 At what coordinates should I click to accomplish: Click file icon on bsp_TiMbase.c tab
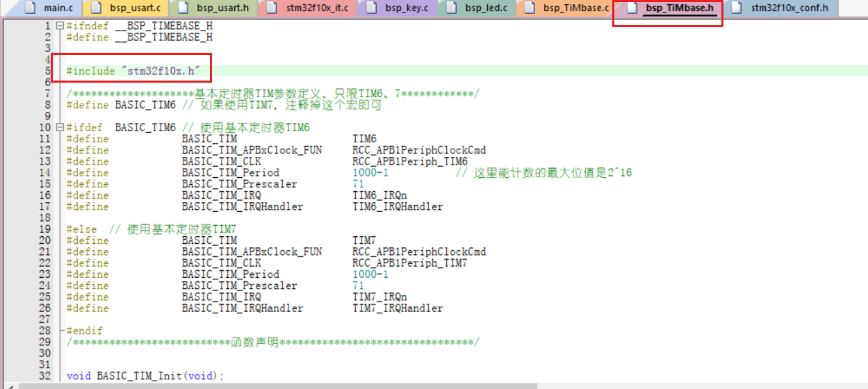[530, 8]
